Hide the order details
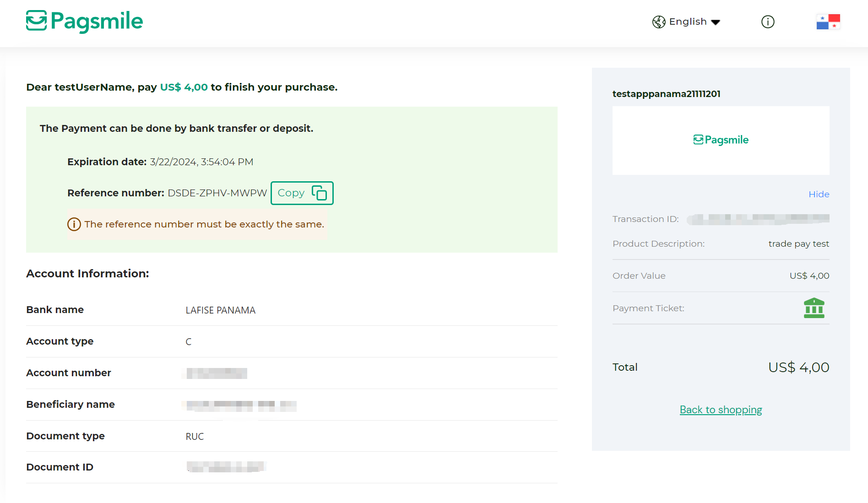This screenshot has width=868, height=503. point(819,195)
